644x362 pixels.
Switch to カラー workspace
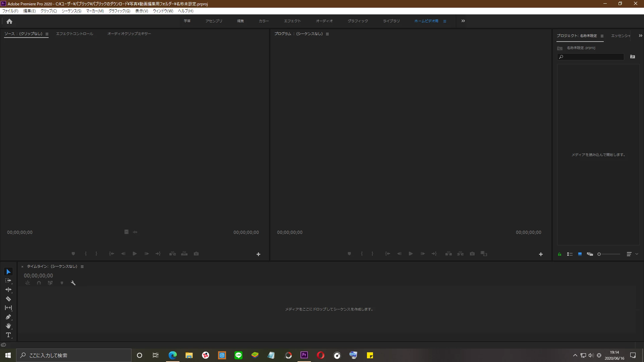pyautogui.click(x=264, y=21)
